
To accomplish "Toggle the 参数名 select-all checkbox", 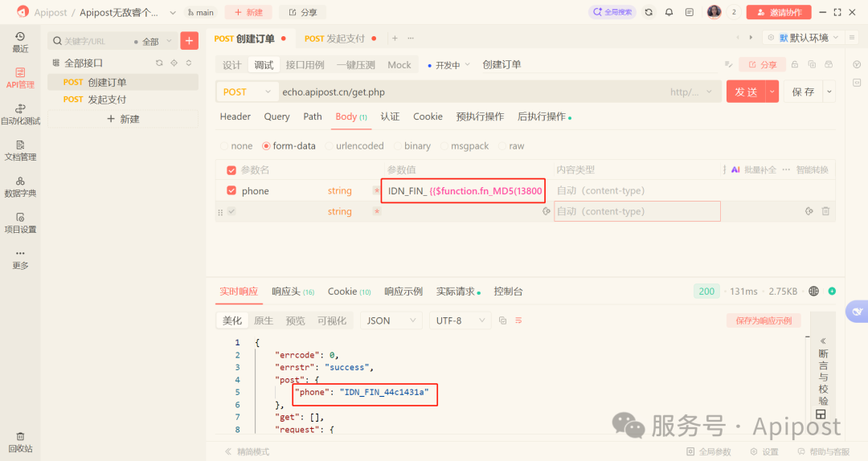I will coord(231,170).
